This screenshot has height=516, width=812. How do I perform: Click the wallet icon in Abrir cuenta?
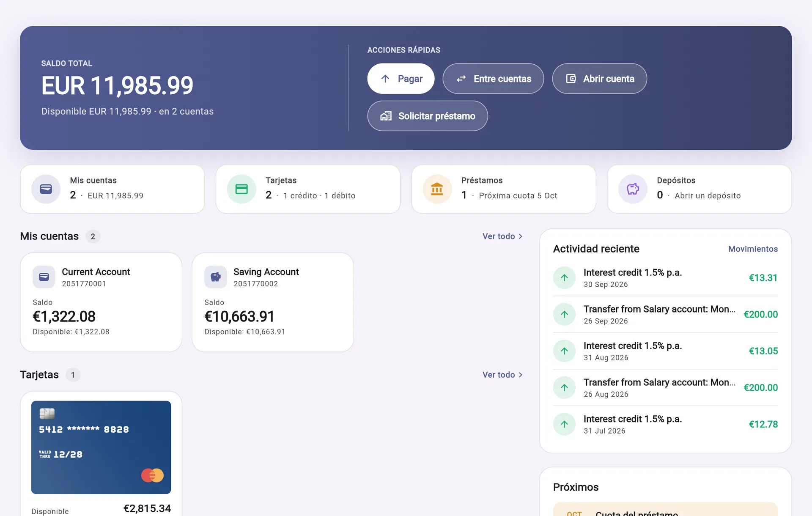click(x=571, y=79)
